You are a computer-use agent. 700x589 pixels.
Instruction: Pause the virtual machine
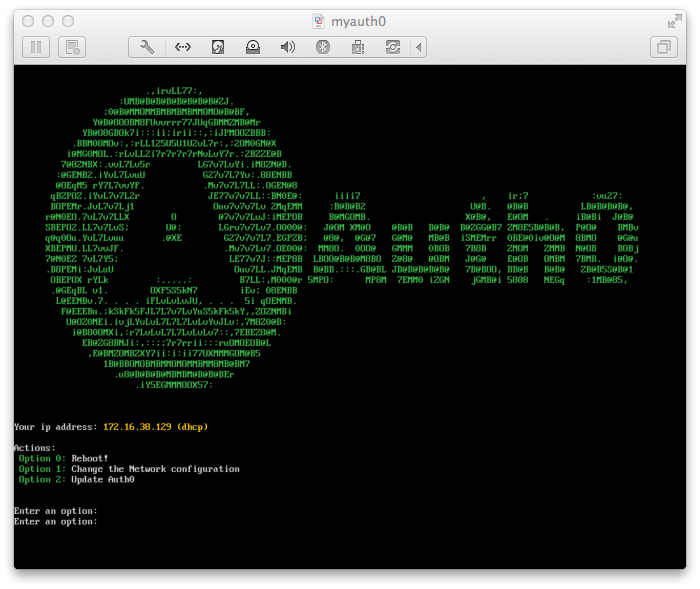[x=36, y=47]
